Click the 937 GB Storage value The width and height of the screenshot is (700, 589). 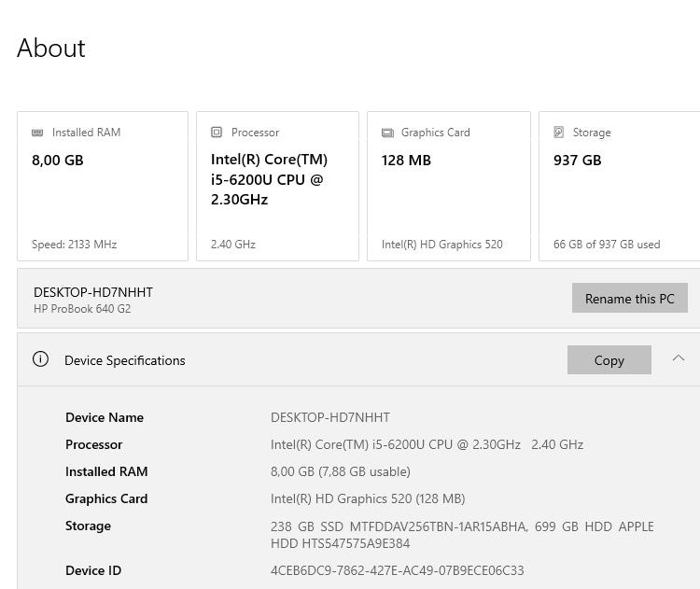pyautogui.click(x=577, y=160)
